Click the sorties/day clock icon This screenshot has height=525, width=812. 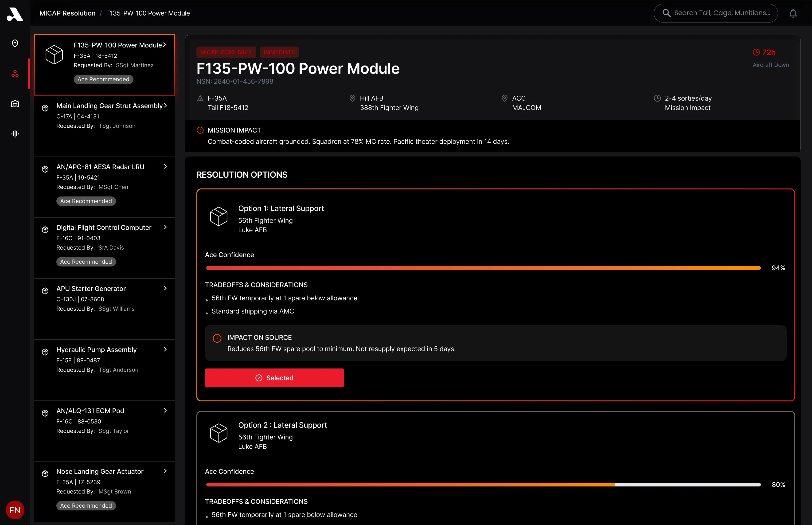657,98
